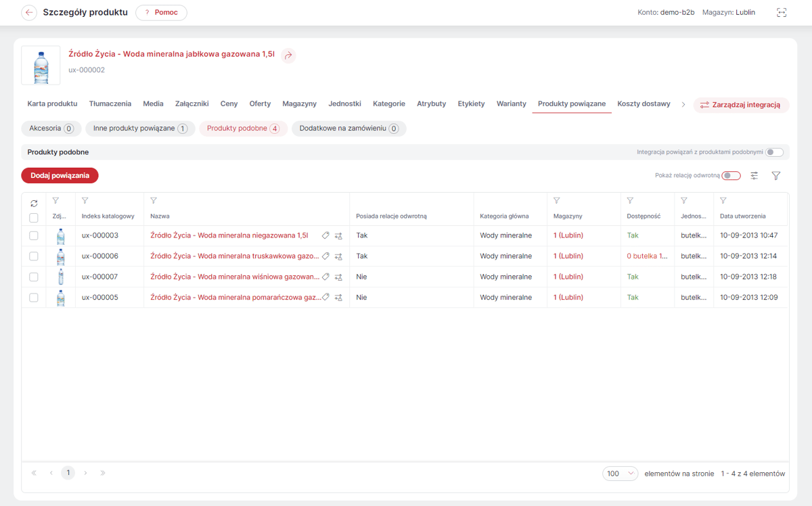The height and width of the screenshot is (506, 812).
Task: Check the row for ux-000007
Action: tap(34, 277)
